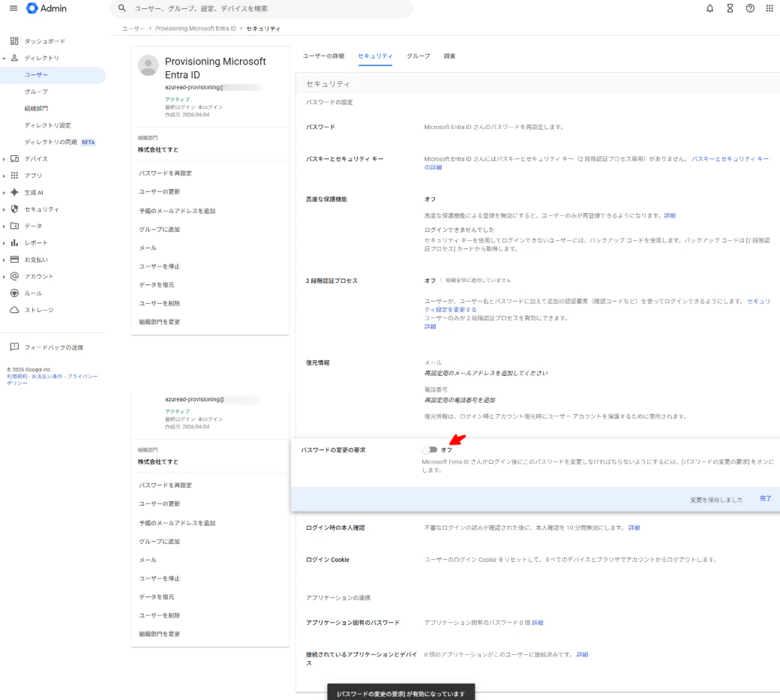The image size is (780, 700).
Task: Click the user avatar picture
Action: 148,66
